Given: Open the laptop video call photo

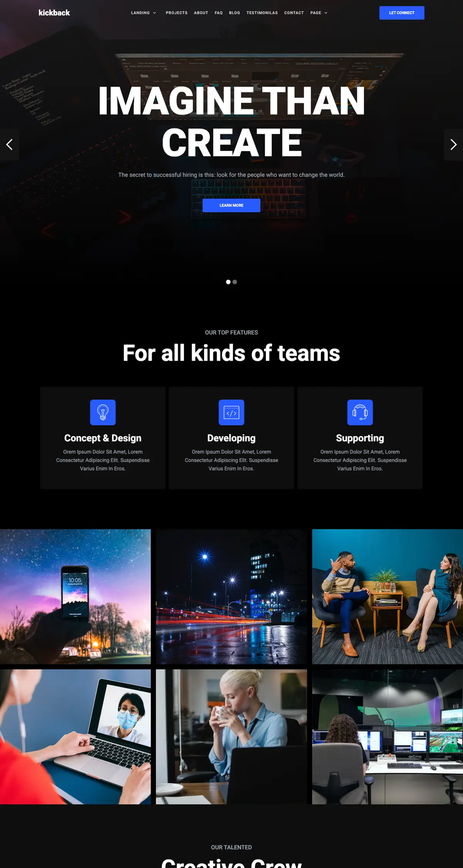Looking at the screenshot, I should click(75, 737).
